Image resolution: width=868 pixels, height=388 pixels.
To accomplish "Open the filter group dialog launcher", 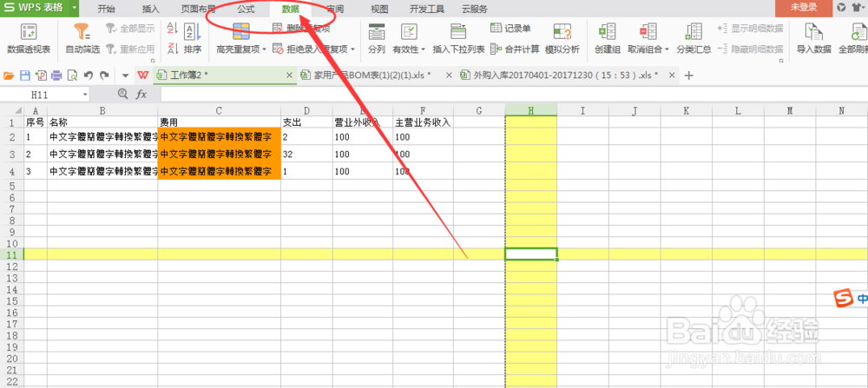I will pos(153,61).
